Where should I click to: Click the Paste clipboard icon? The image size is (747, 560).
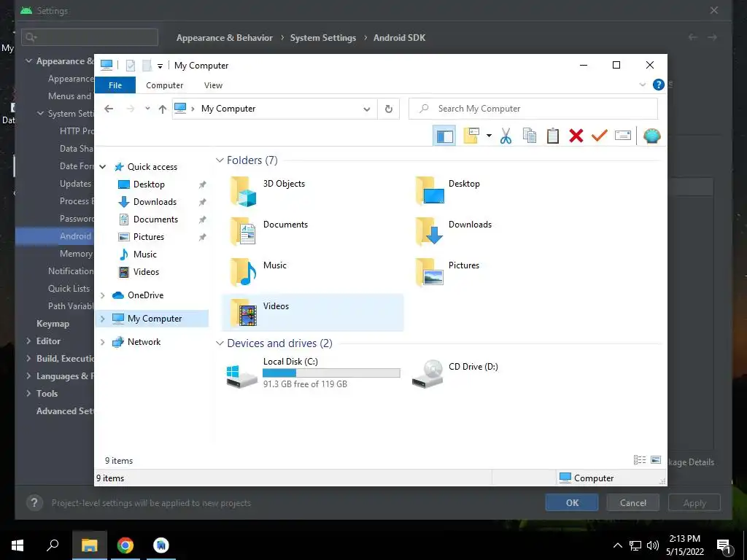click(x=553, y=136)
